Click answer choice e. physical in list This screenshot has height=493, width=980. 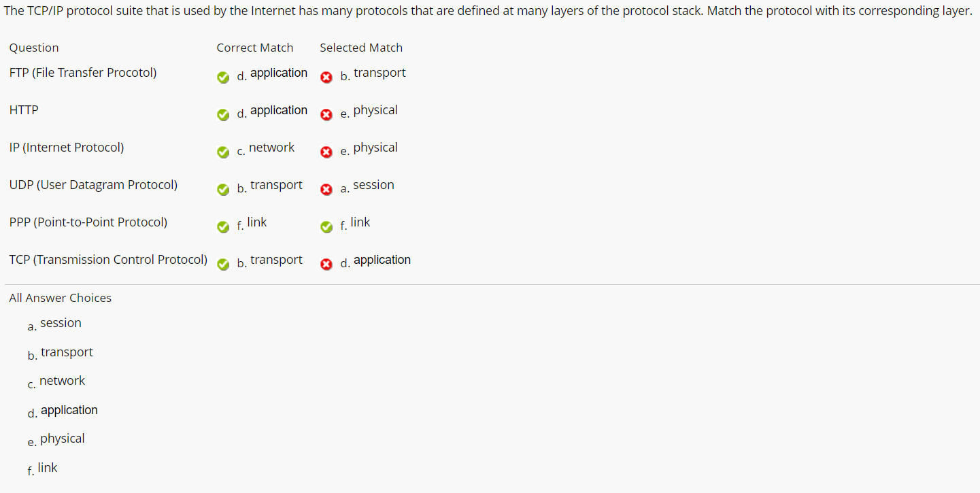pyautogui.click(x=56, y=440)
